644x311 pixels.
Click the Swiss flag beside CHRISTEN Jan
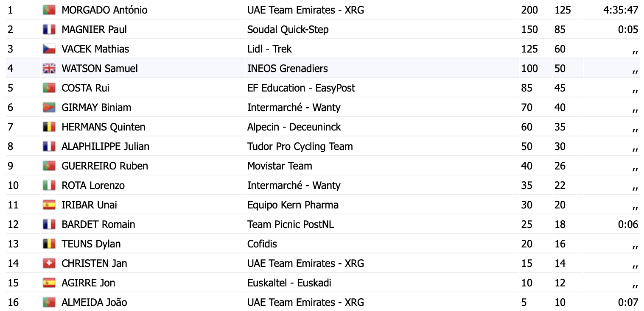[x=49, y=263]
